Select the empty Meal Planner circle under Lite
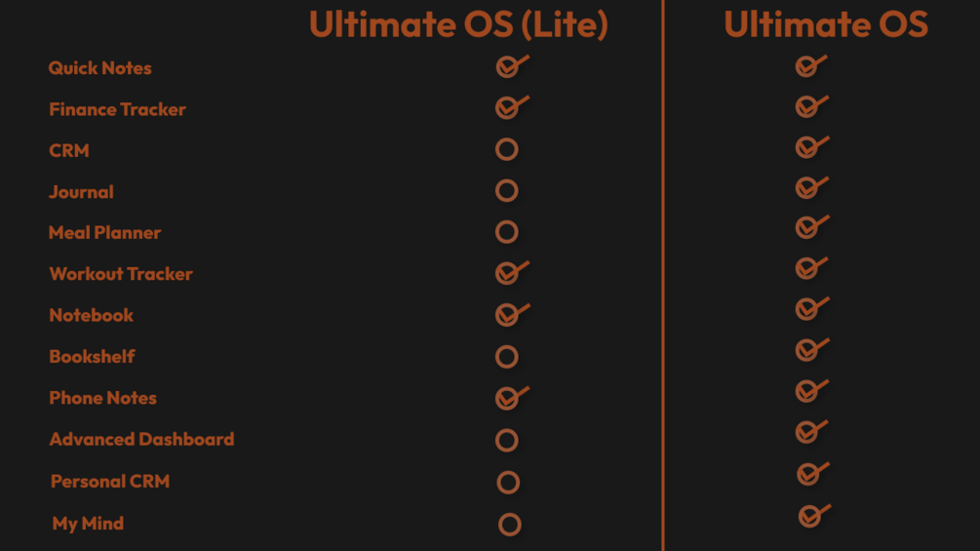 point(507,232)
